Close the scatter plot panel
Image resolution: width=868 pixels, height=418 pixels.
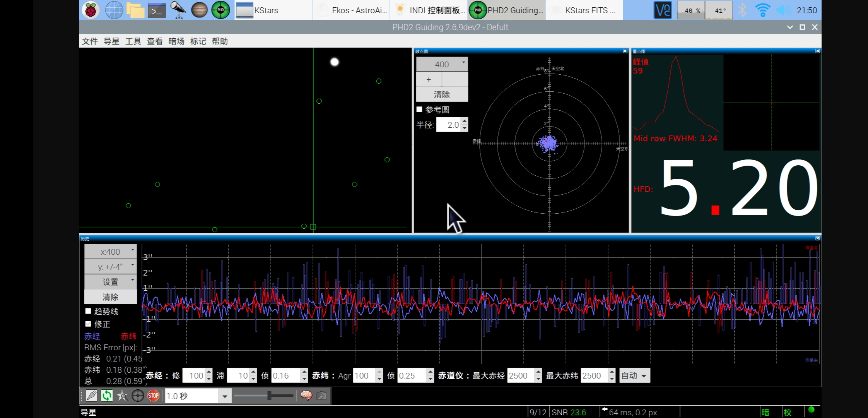click(x=625, y=51)
